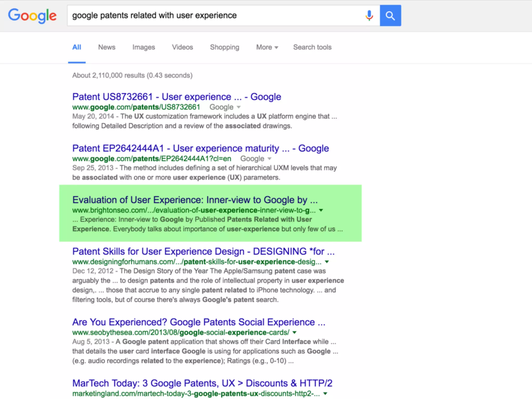532x399 pixels.
Task: Open dropdown arrow beside brightonseo.com URL
Action: pos(321,210)
